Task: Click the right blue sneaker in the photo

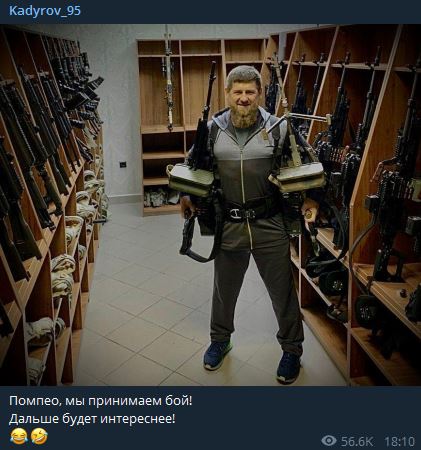Action: 289,367
